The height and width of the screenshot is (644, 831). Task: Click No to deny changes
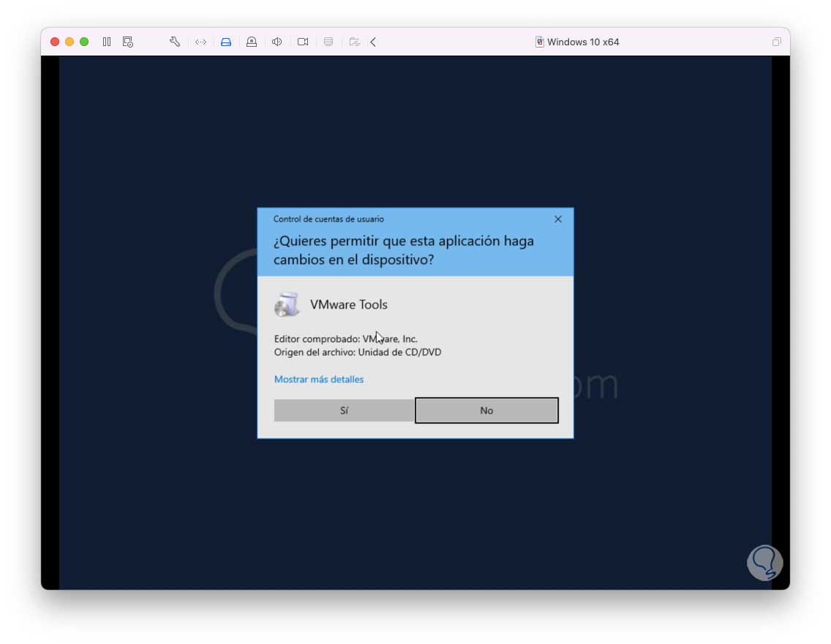point(486,410)
